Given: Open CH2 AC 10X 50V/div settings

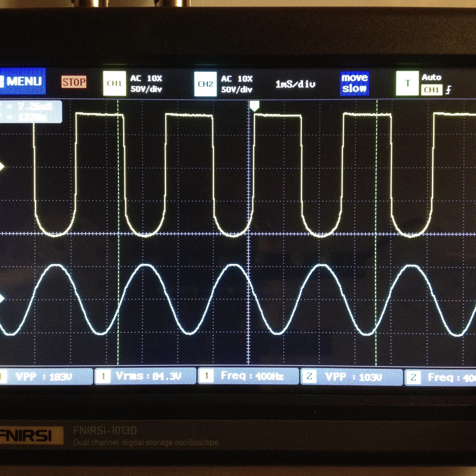Looking at the screenshot, I should [237, 84].
